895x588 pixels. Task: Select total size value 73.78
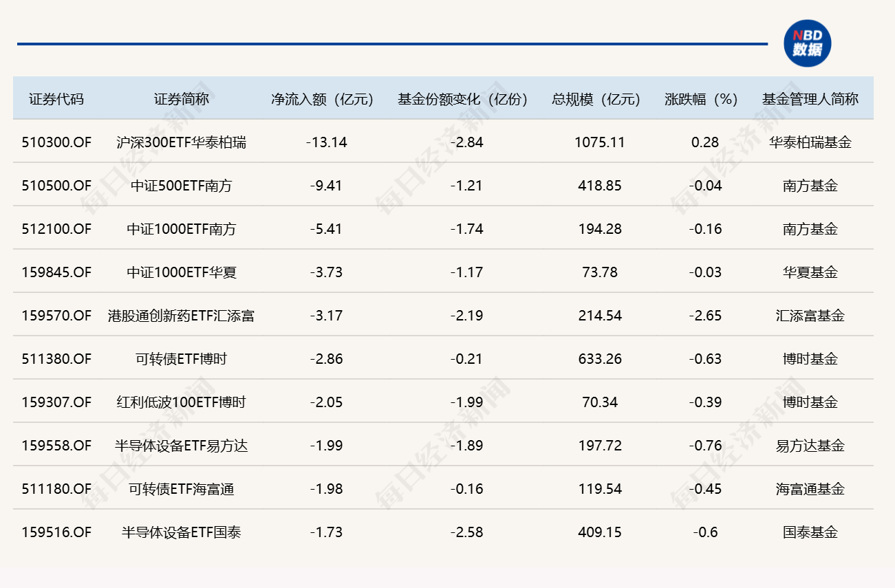(x=601, y=272)
